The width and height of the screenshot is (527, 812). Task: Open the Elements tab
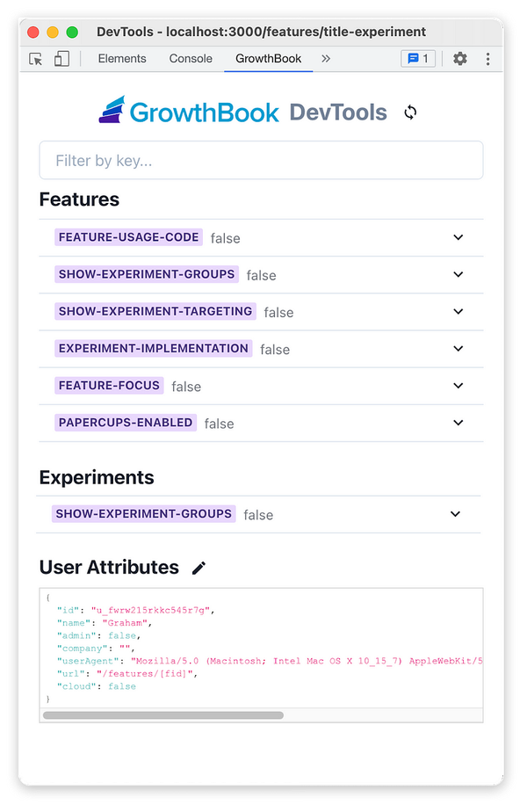click(122, 59)
